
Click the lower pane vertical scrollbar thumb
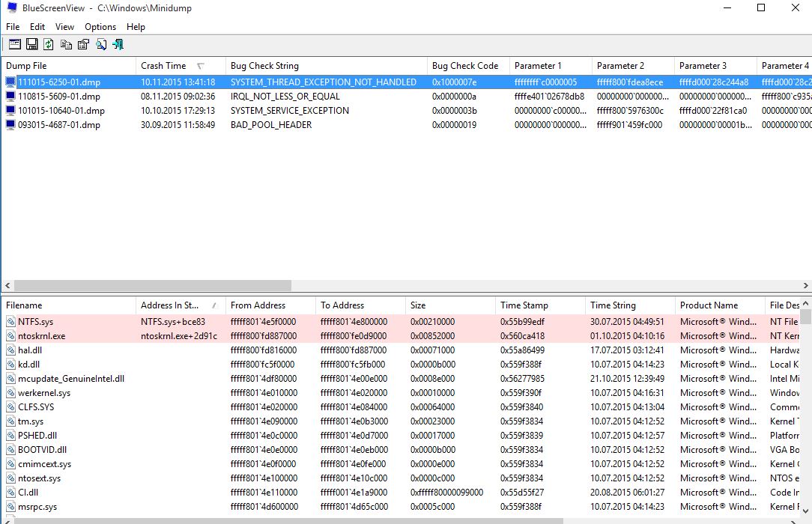[805, 316]
